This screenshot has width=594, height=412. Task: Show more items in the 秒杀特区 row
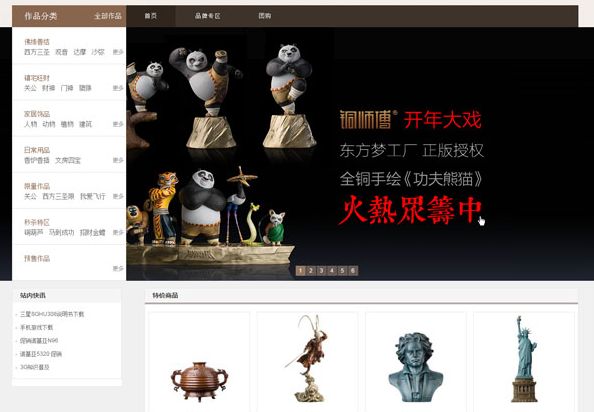pyautogui.click(x=118, y=232)
